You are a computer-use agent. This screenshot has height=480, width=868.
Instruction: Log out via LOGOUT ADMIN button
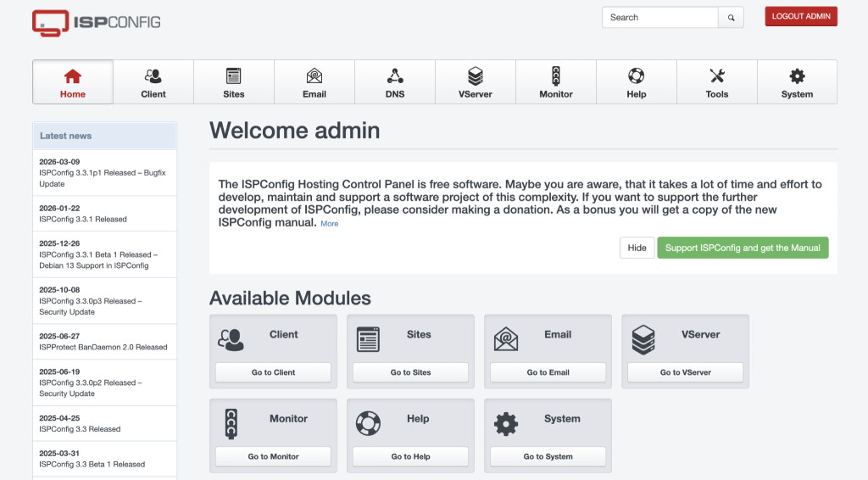tap(801, 17)
